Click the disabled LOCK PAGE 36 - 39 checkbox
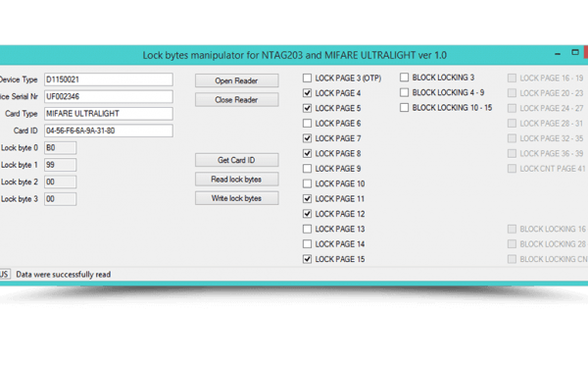Image resolution: width=588 pixels, height=366 pixels. pos(512,153)
